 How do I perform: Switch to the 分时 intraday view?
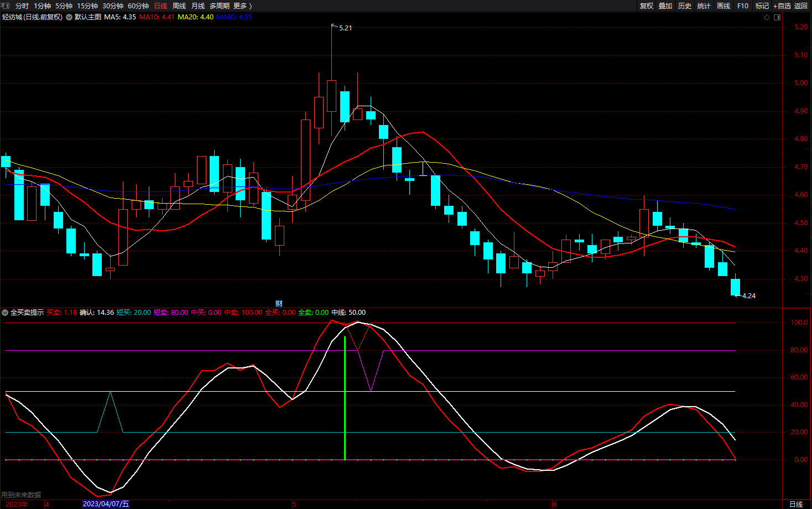point(22,6)
